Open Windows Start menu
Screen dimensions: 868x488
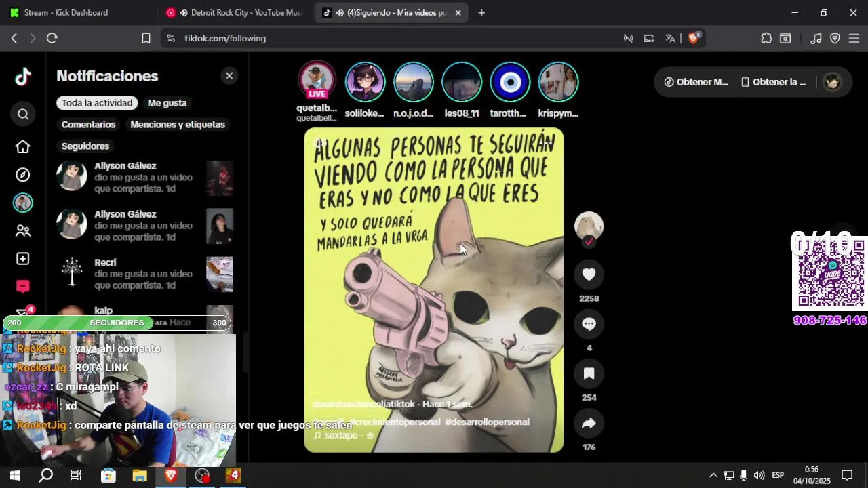click(15, 475)
